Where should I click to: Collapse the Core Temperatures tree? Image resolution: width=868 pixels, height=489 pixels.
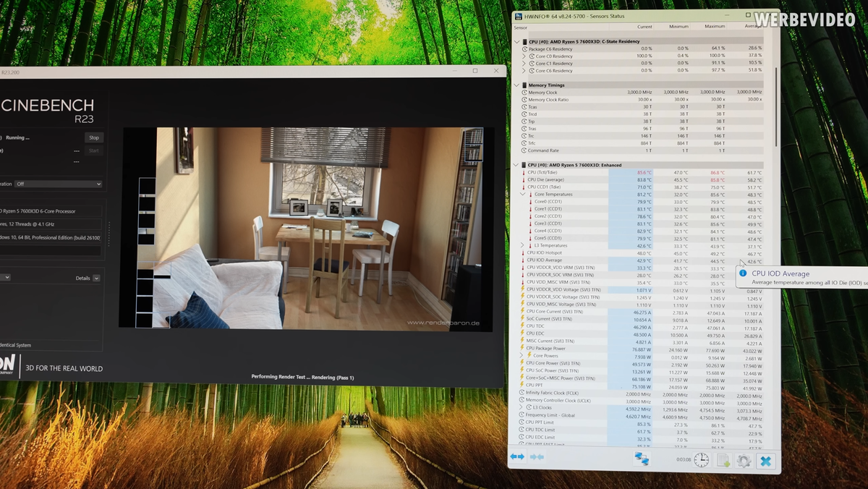tap(523, 195)
